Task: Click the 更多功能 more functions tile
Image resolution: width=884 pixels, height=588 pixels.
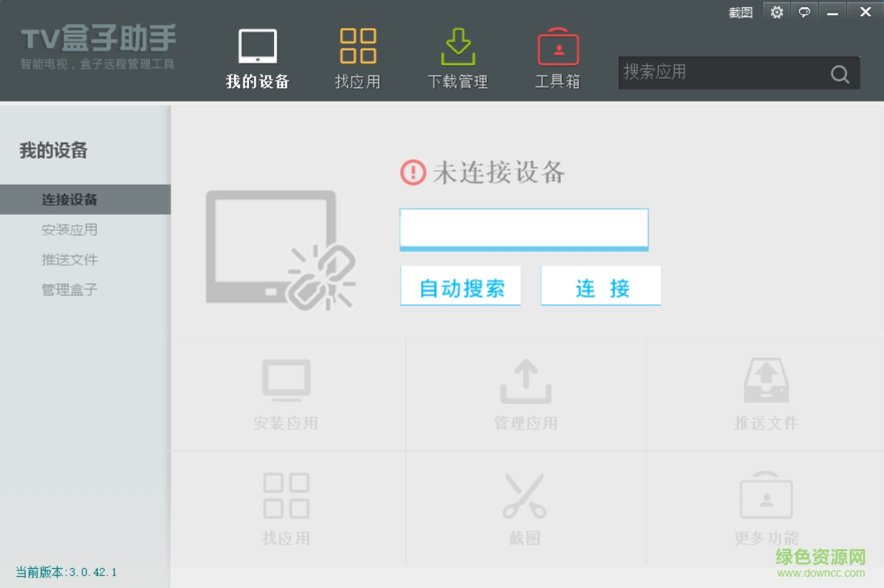Action: tap(765, 507)
